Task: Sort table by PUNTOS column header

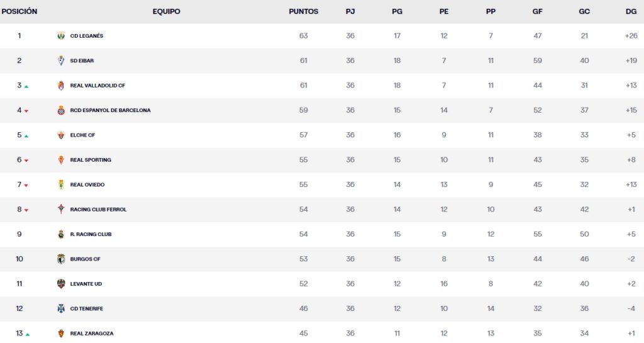Action: tap(303, 11)
